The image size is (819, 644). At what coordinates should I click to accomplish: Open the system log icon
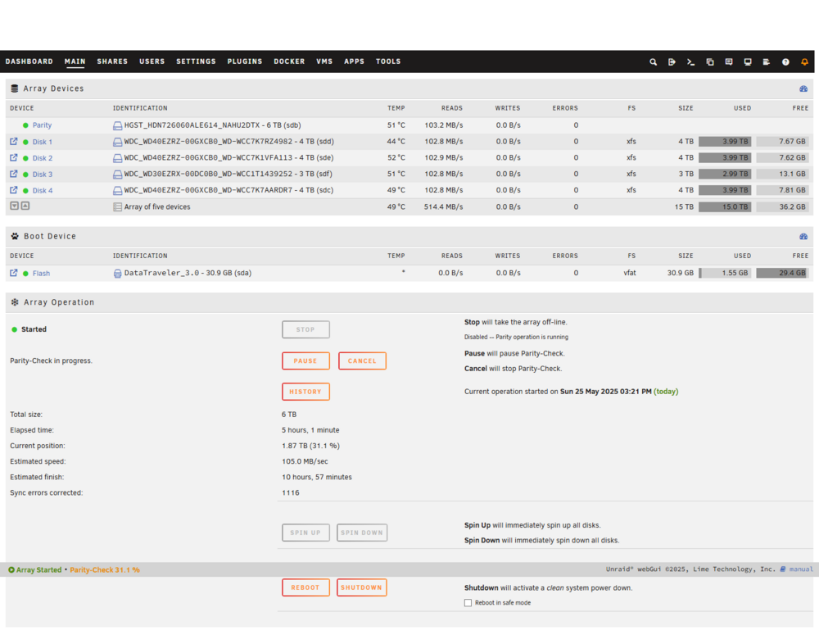(x=767, y=61)
